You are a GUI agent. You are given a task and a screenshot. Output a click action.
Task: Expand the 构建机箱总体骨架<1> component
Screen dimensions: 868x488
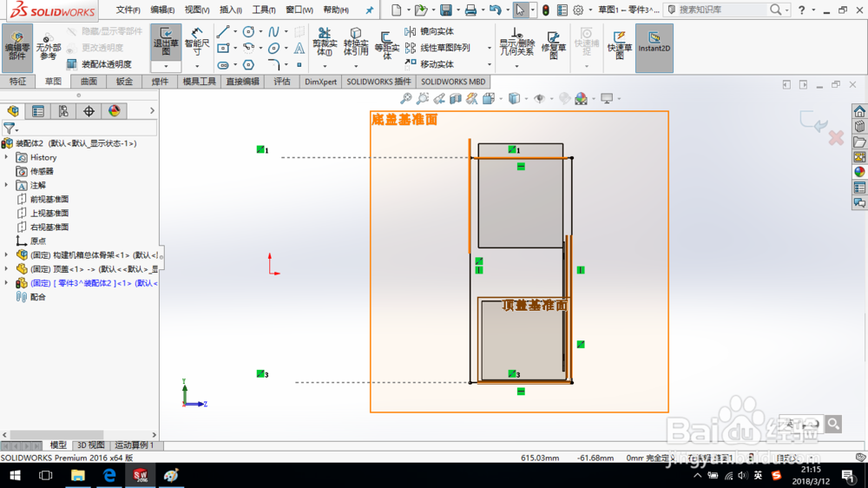pyautogui.click(x=6, y=254)
